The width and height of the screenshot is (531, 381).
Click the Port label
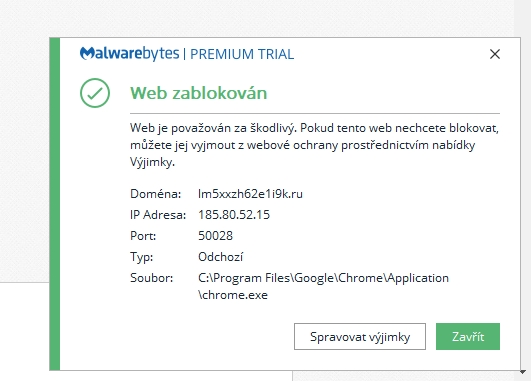pyautogui.click(x=143, y=236)
